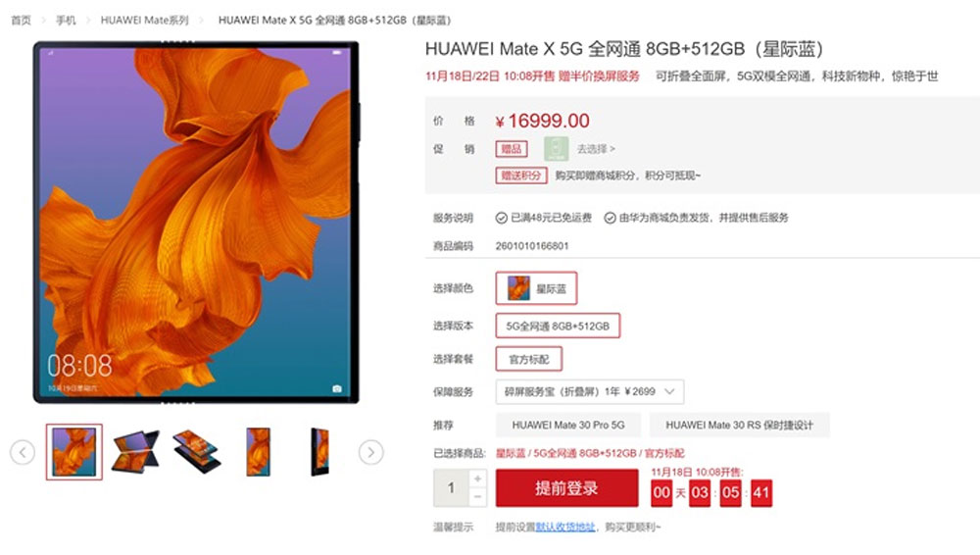Open the 碎屏服务宝 protection service dropdown
980x555 pixels.
point(589,391)
